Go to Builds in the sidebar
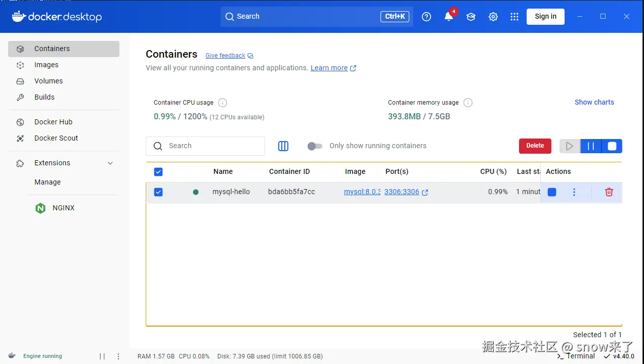This screenshot has height=364, width=644. [x=64, y=98]
